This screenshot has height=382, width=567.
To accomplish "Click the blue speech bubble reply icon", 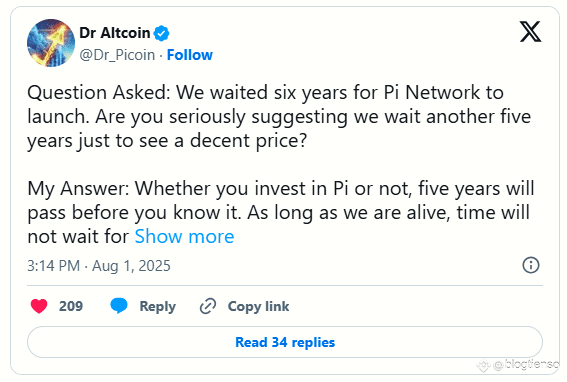I will pyautogui.click(x=119, y=306).
